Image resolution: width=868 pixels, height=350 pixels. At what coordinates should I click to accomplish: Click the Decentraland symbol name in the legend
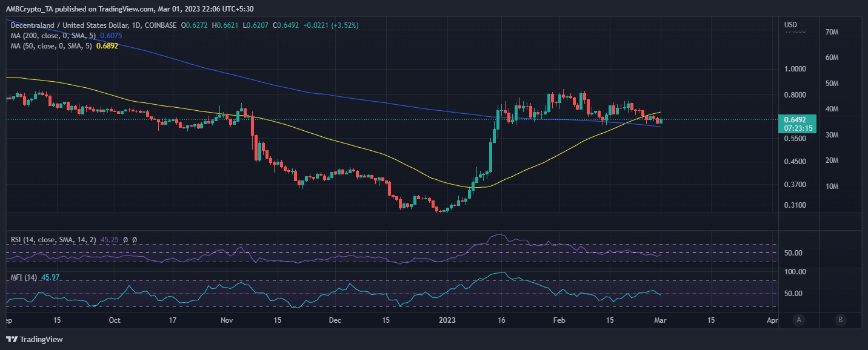(x=35, y=25)
